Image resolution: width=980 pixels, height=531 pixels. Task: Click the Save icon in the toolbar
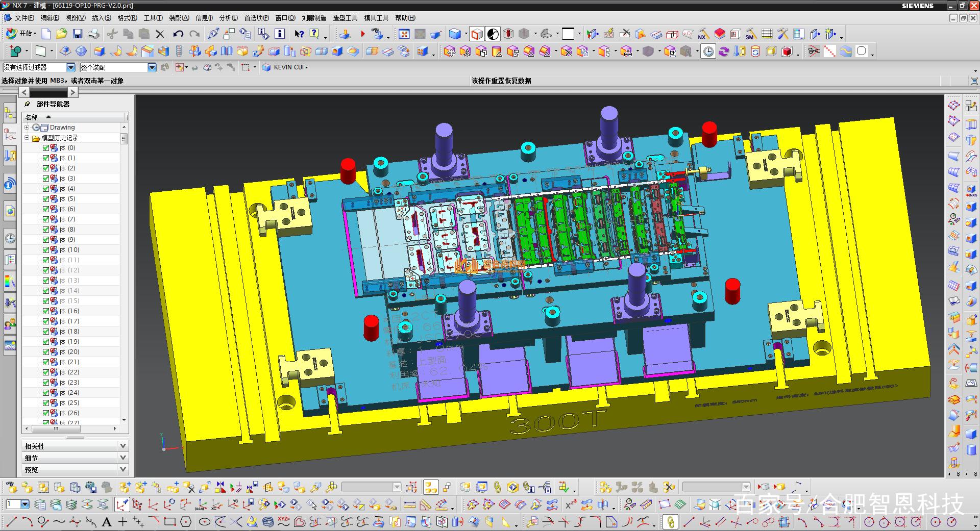[x=78, y=34]
